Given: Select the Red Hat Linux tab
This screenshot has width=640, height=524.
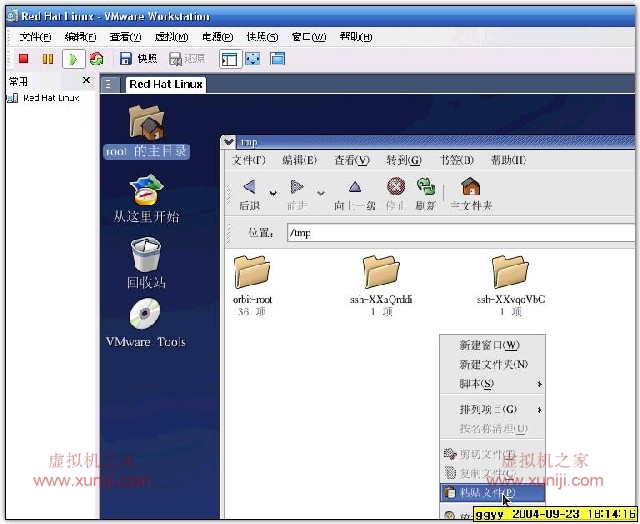Looking at the screenshot, I should coord(166,84).
